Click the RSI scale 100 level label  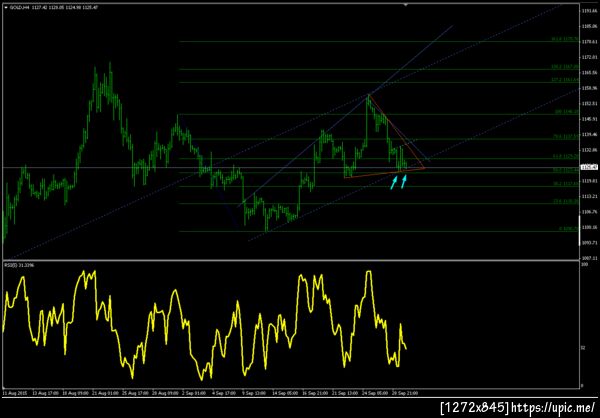[x=583, y=265]
